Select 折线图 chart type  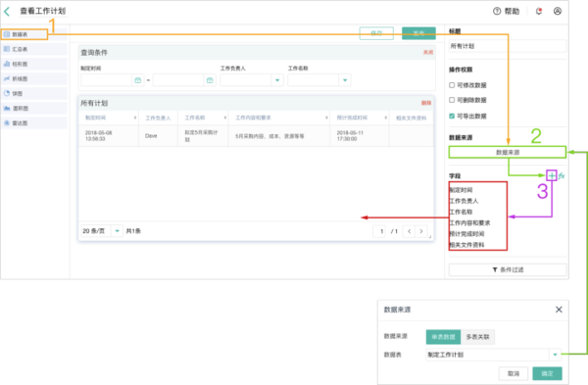click(33, 78)
